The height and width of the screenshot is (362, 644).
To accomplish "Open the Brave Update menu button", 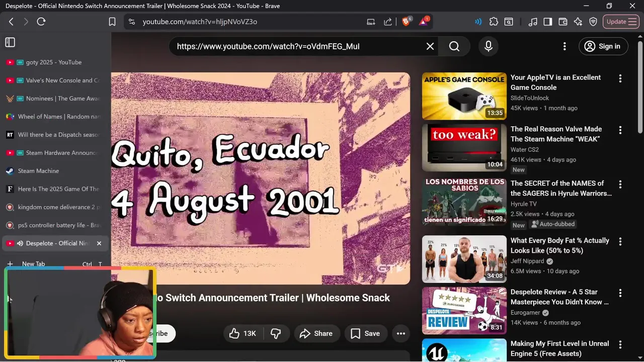I will point(621,22).
